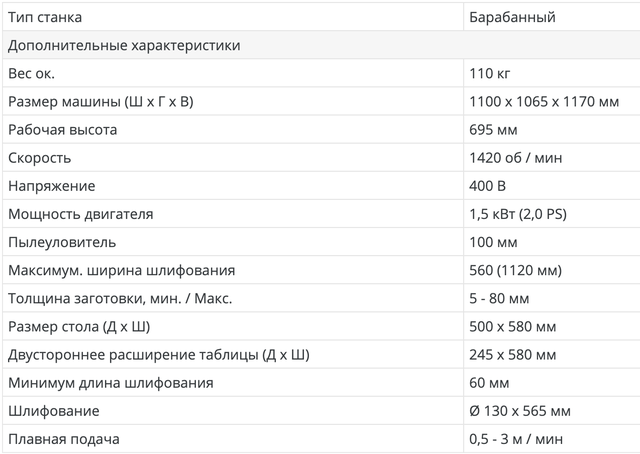The image size is (640, 454).
Task: Click the "Двустороннее расширение таблицы (Д х Ш)" label
Action: (159, 355)
